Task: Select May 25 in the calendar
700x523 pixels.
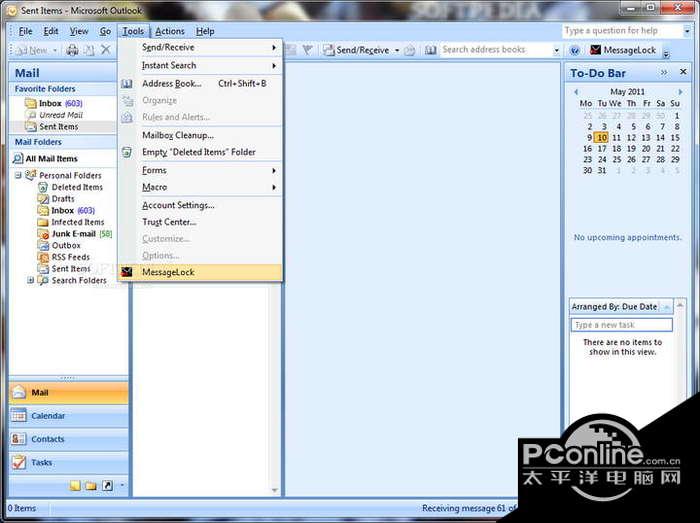Action: pos(617,159)
